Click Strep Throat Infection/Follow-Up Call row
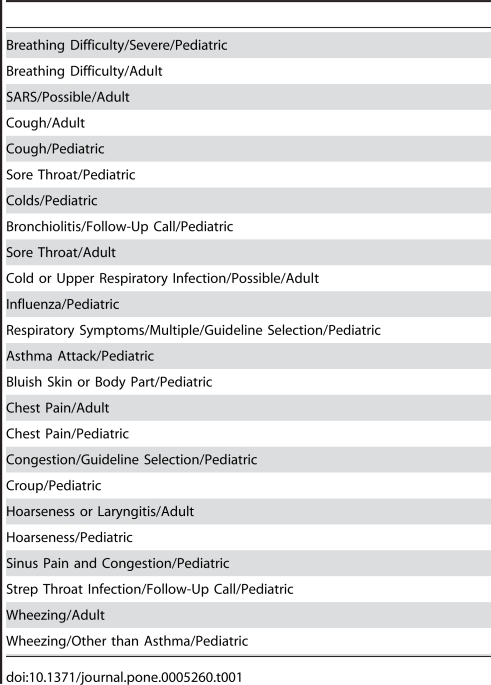 point(248,589)
